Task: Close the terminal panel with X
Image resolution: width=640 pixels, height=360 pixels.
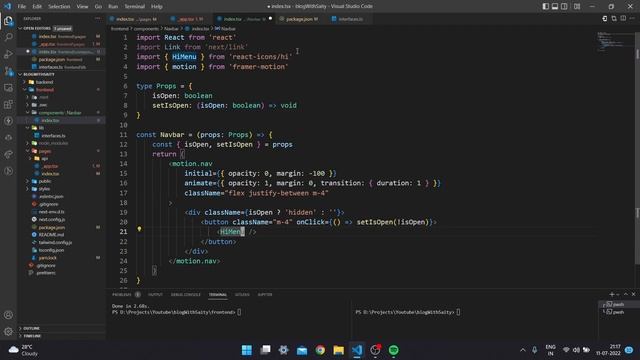Action: tap(633, 294)
